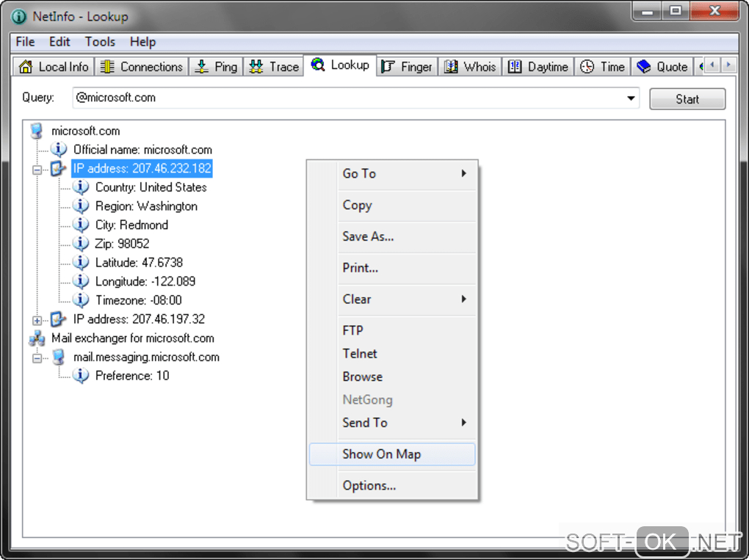Click the Connections tab icon
The image size is (749, 560).
pyautogui.click(x=107, y=67)
